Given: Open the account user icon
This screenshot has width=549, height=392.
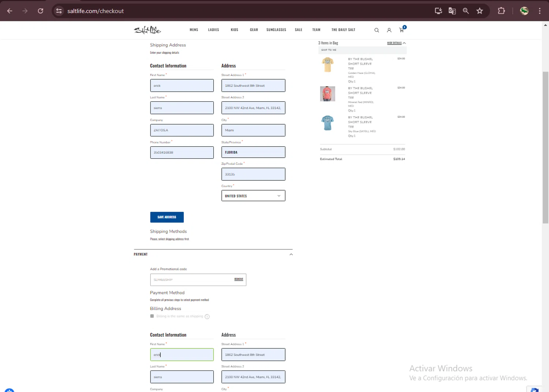Looking at the screenshot, I should [389, 30].
